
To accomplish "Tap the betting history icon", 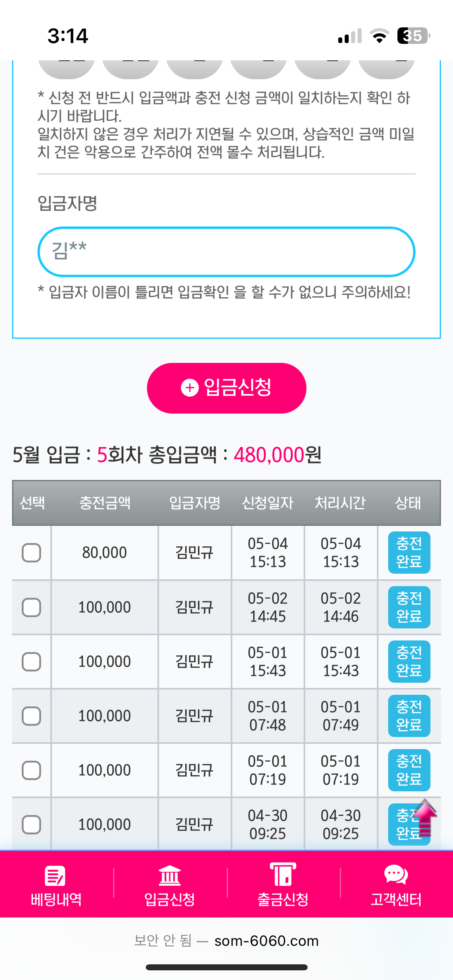I will pos(55,875).
